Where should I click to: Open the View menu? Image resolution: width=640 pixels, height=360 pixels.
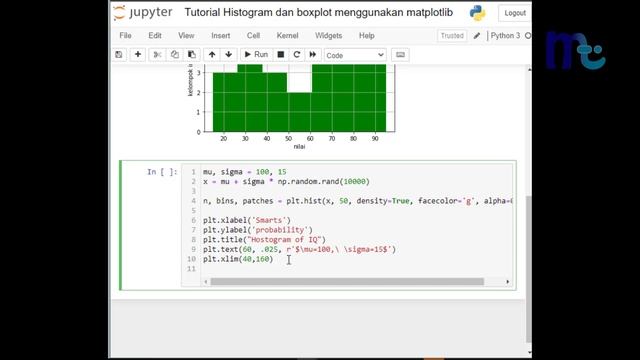pos(186,36)
